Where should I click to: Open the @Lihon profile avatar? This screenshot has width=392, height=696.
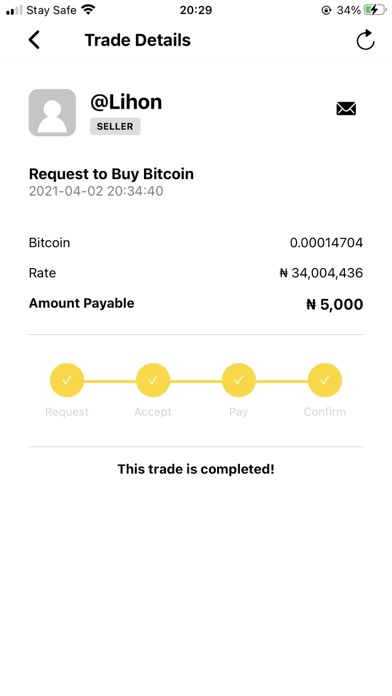point(52,112)
